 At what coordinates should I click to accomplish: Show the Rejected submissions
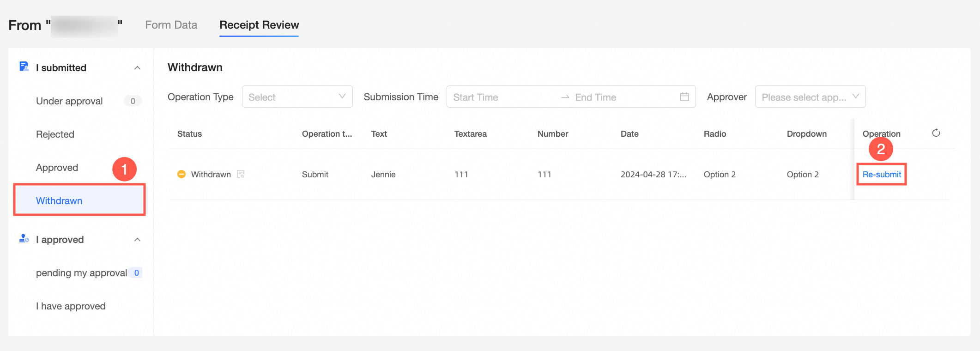point(55,134)
